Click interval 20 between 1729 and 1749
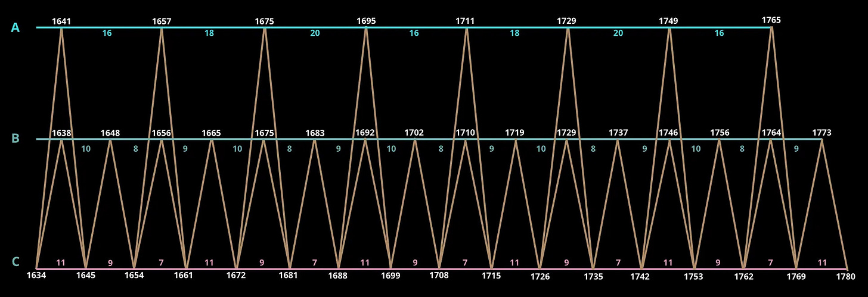 click(618, 33)
